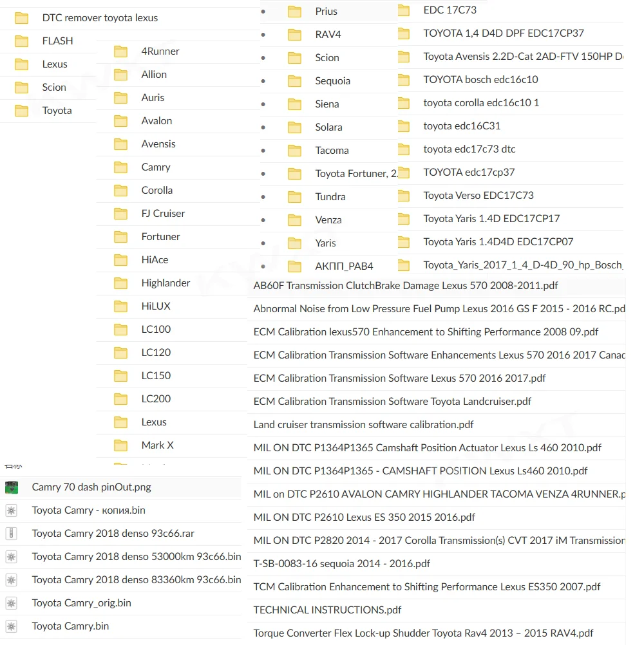Screen dimensions: 644x645
Task: Select Toyota Camry - копия.bin file name
Action: point(88,510)
